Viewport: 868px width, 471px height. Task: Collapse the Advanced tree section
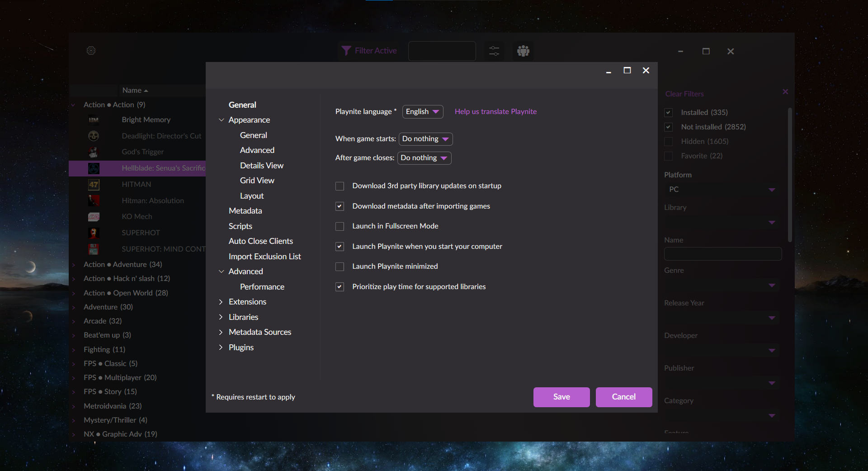click(x=221, y=271)
